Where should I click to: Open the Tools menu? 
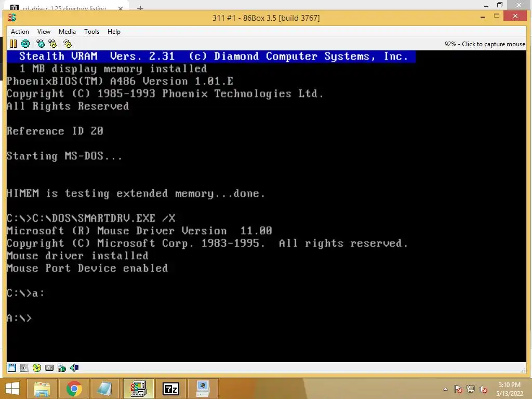point(91,32)
